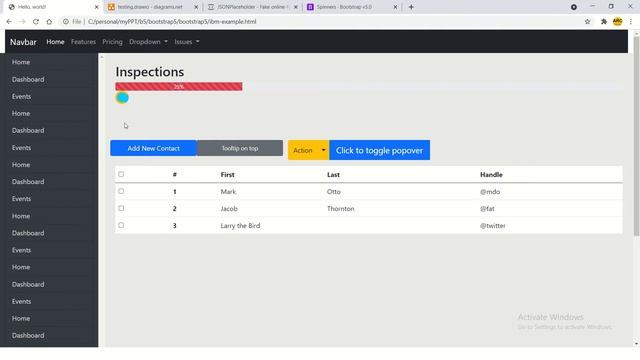Viewport: 640px width, 360px height.
Task: Check the row for Larry the Bird
Action: [x=121, y=225]
